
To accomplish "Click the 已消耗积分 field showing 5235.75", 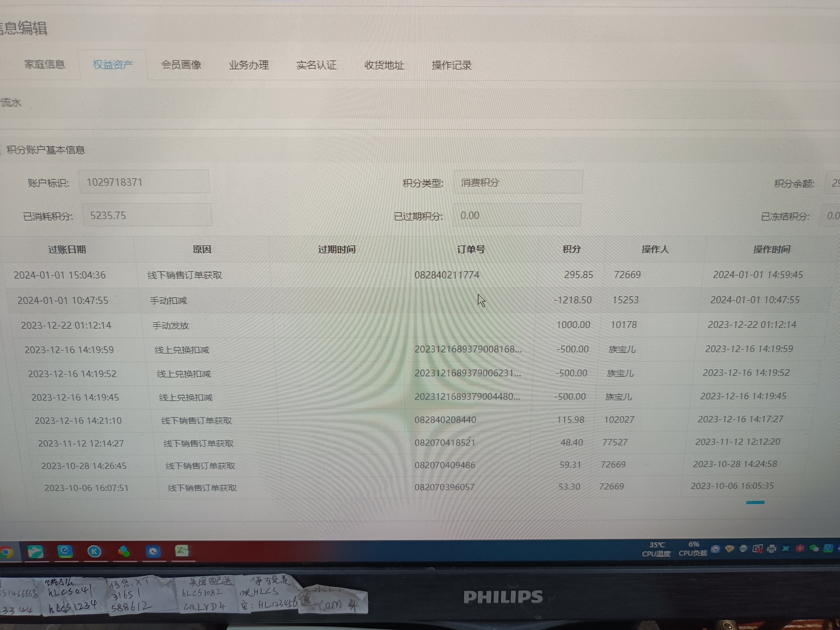I will (x=147, y=216).
